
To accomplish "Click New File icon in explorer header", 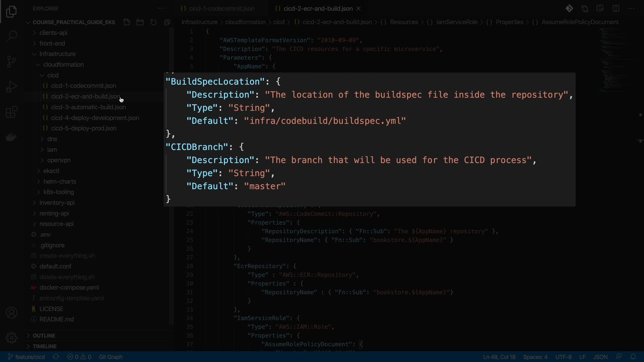I will tap(126, 22).
